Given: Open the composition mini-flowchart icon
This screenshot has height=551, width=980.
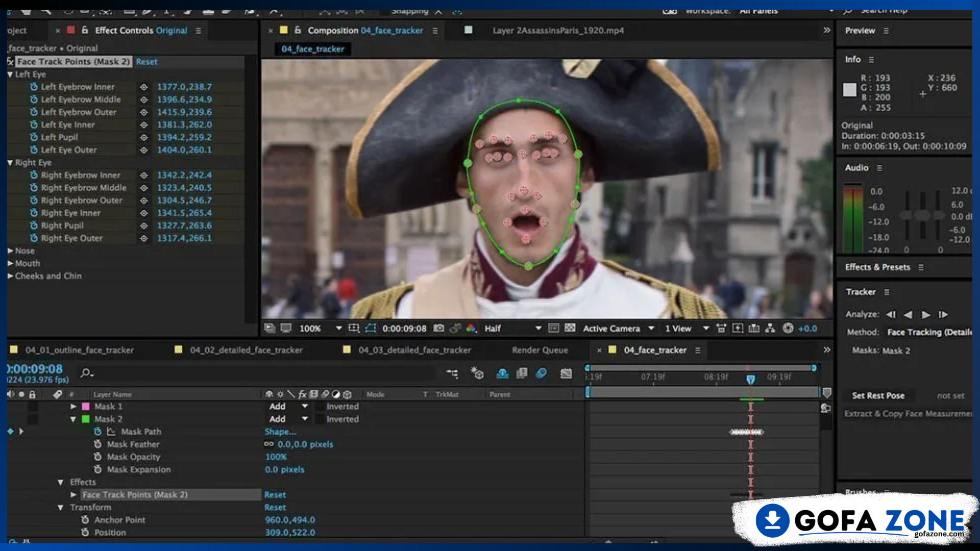Looking at the screenshot, I should 452,373.
